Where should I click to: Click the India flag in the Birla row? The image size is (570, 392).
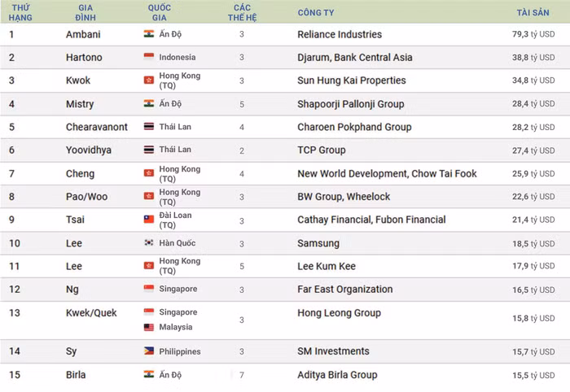click(149, 375)
